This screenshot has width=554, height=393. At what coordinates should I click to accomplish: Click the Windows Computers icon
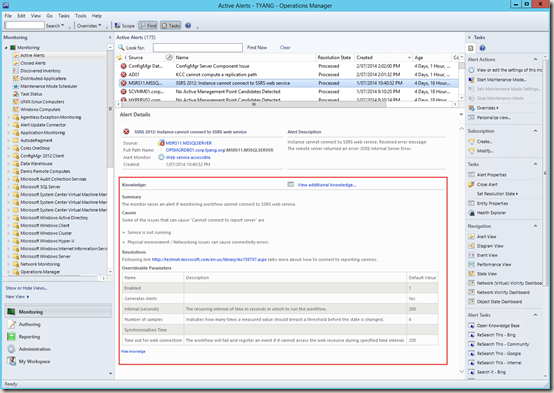pyautogui.click(x=16, y=110)
